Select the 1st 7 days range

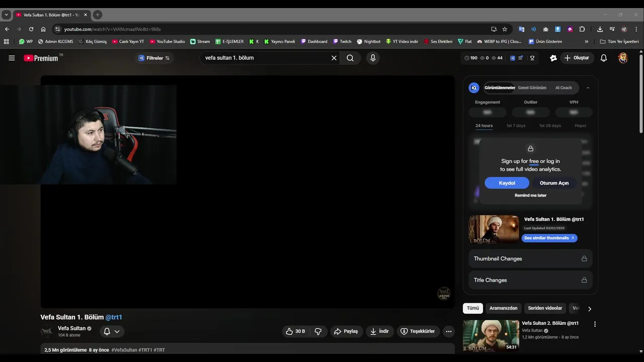coord(516,126)
